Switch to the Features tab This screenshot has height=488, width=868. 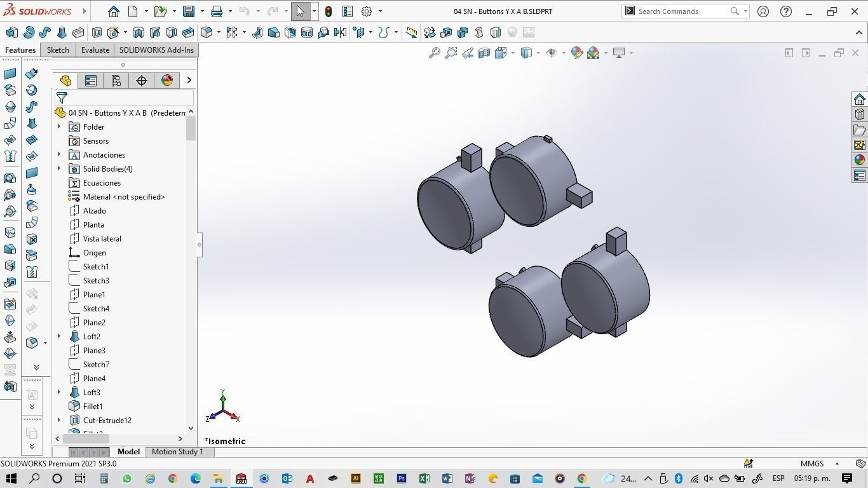pyautogui.click(x=20, y=50)
